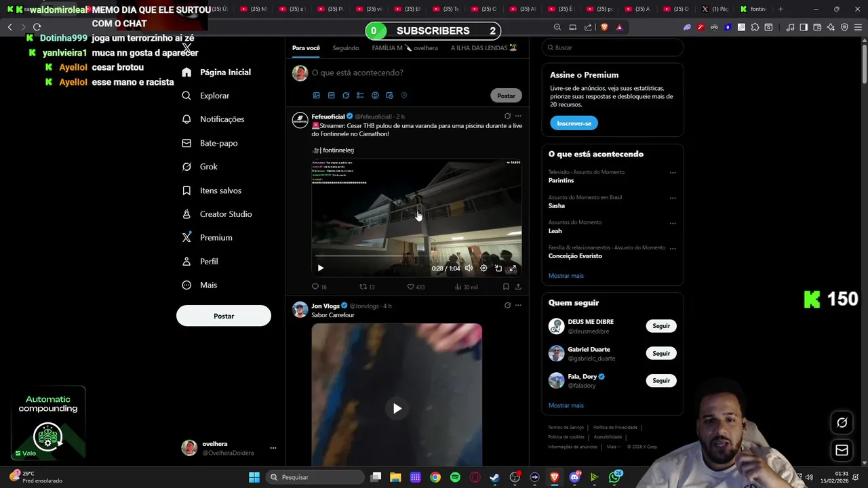
Task: Add a poll to new post
Action: point(360,96)
